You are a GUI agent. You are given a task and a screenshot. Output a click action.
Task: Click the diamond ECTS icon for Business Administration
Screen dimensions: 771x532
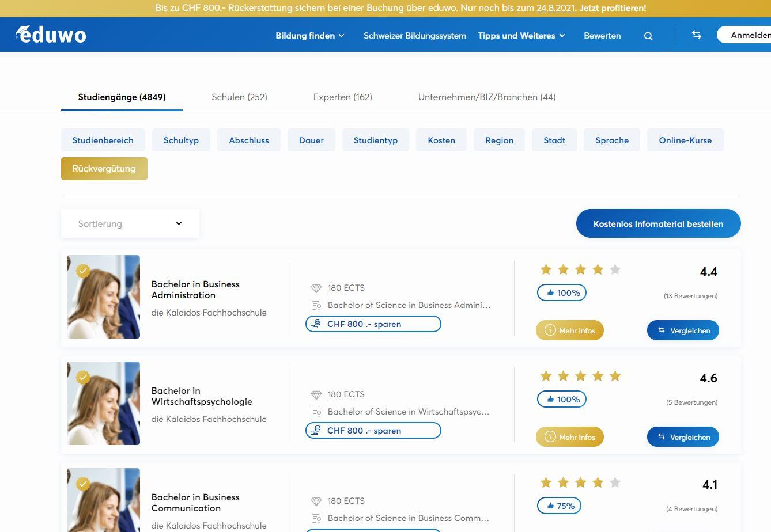[316, 288]
